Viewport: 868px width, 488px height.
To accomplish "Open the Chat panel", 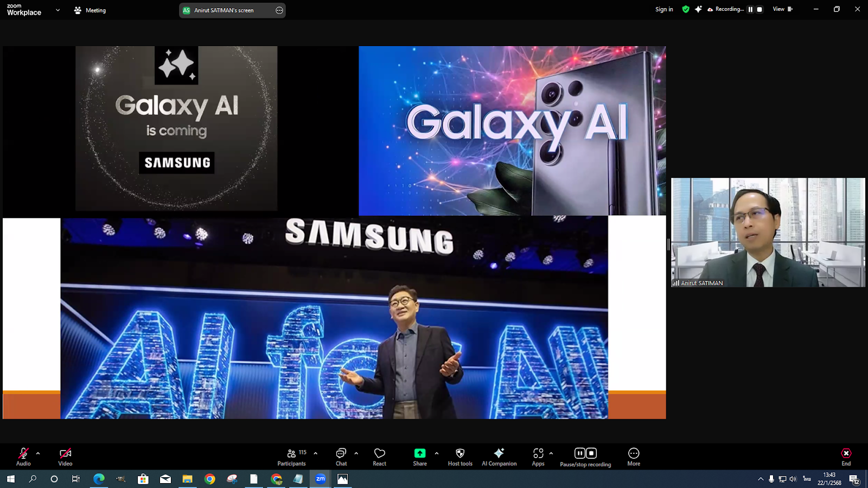I will [341, 457].
